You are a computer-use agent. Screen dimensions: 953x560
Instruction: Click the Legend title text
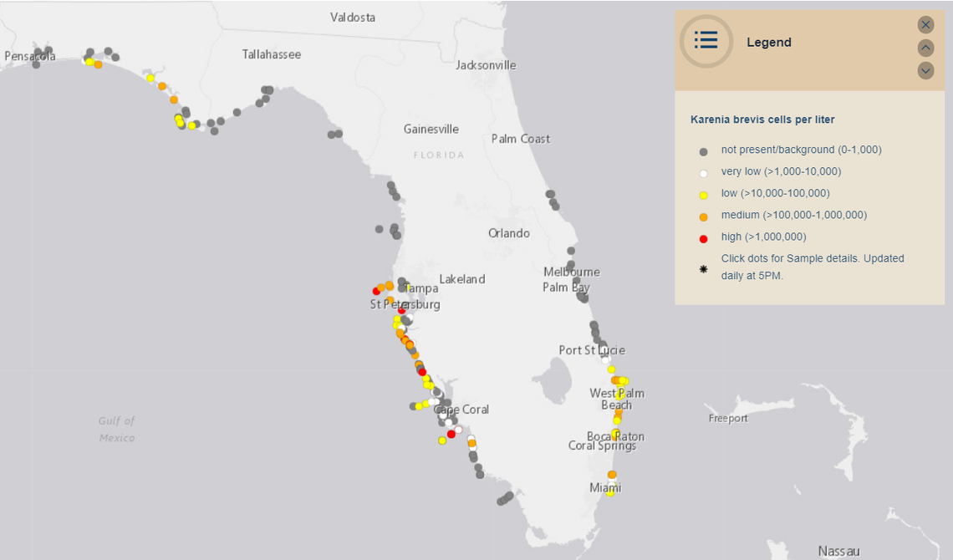pos(769,42)
